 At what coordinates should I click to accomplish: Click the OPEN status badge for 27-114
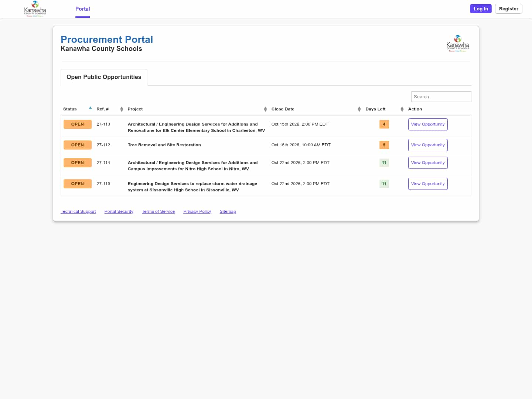coord(78,163)
